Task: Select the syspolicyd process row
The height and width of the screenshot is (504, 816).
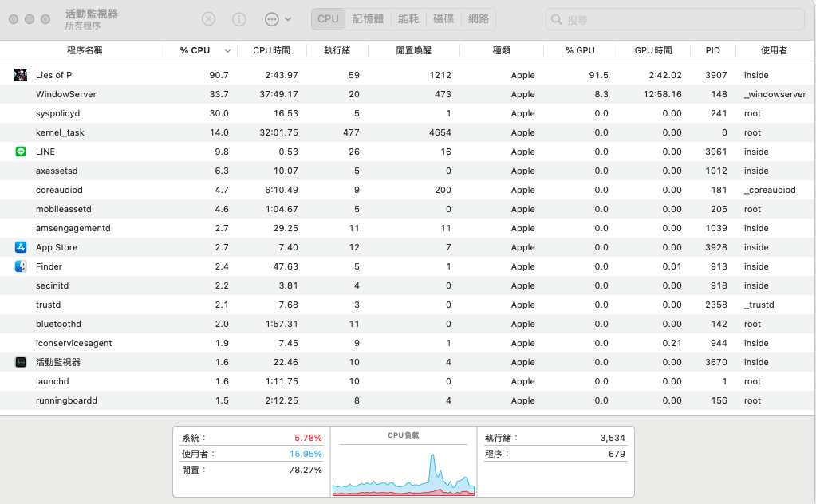Action: (x=407, y=113)
